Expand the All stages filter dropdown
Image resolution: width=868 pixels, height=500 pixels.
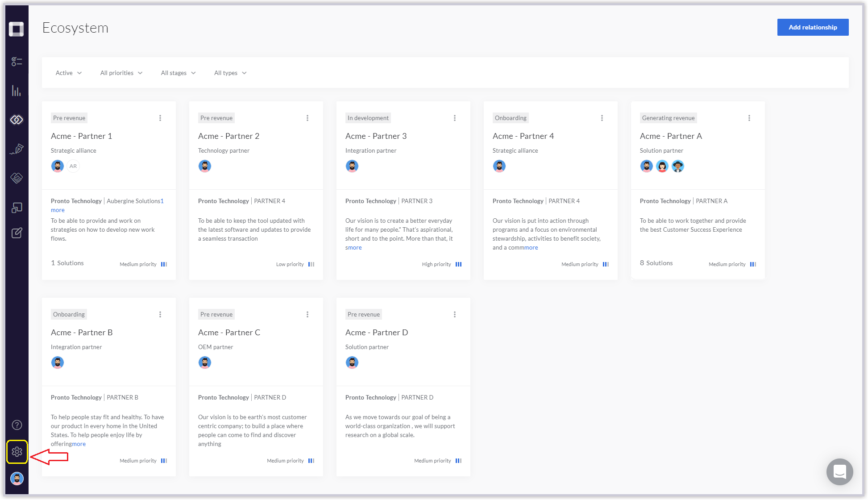click(x=179, y=73)
